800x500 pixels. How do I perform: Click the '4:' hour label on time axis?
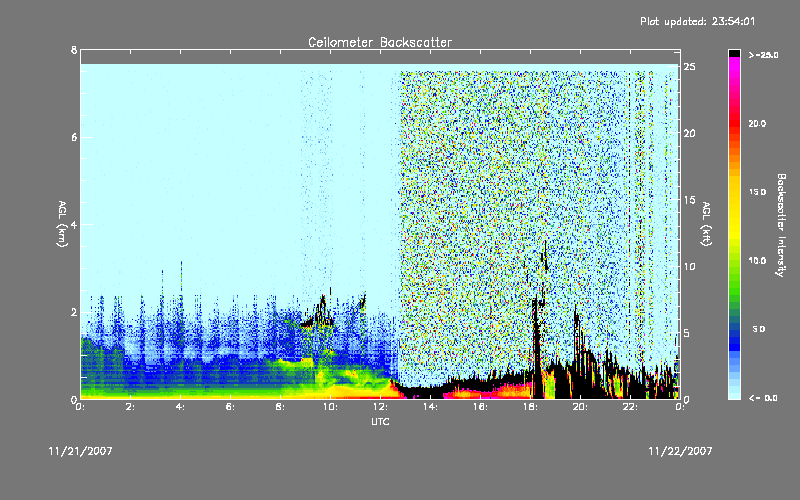180,407
